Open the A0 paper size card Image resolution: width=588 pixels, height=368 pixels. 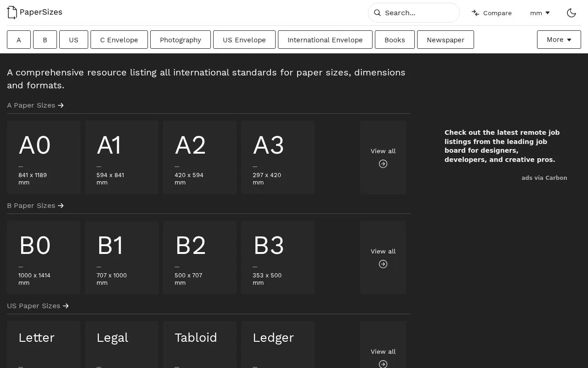point(44,157)
